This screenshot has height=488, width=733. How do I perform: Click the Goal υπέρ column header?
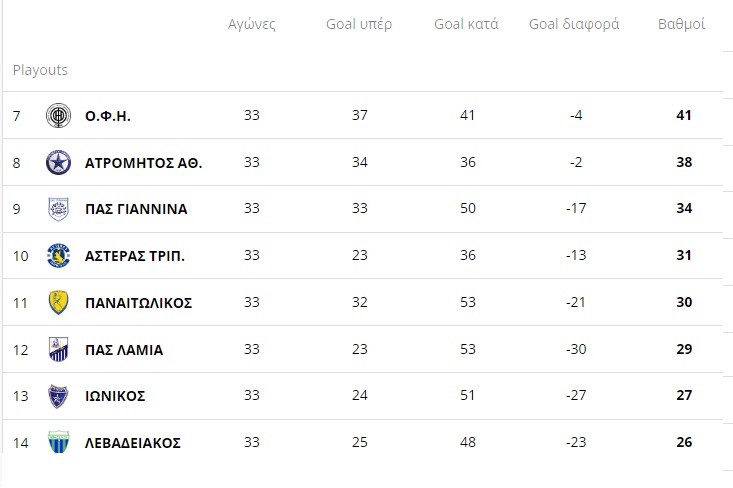(x=359, y=24)
